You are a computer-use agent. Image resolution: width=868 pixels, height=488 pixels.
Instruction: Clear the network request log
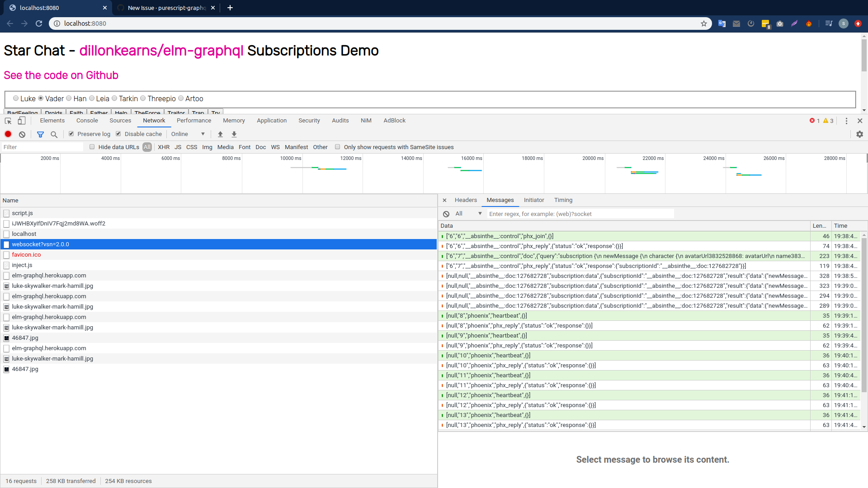pyautogui.click(x=22, y=134)
